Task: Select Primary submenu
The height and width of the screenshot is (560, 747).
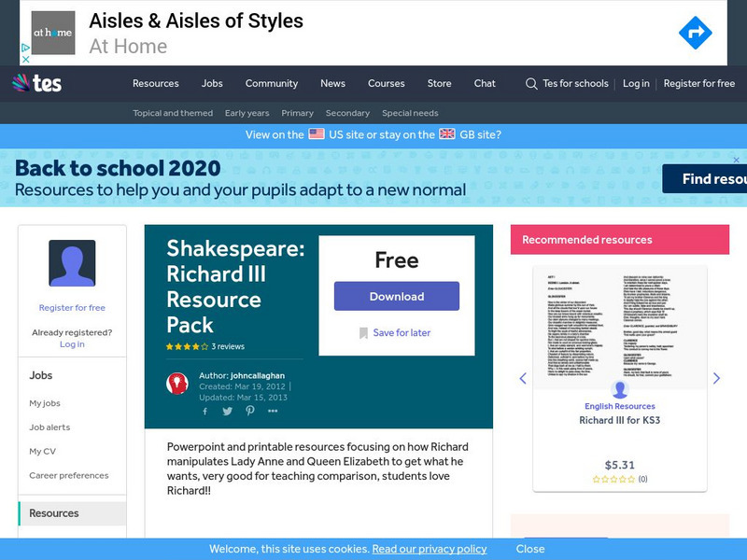Action: click(x=297, y=113)
